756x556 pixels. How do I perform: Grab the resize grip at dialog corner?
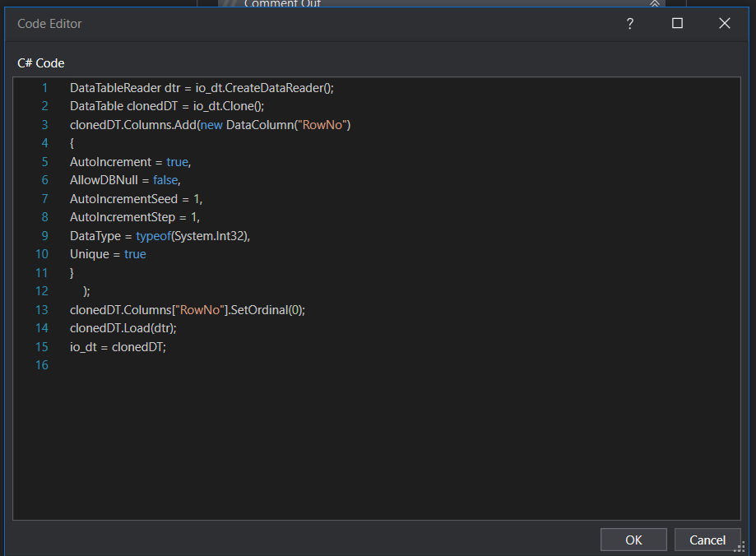coord(739,546)
